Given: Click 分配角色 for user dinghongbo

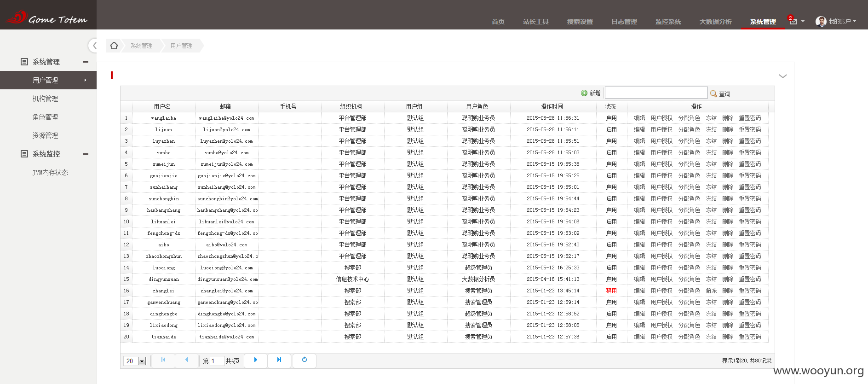Looking at the screenshot, I should pyautogui.click(x=689, y=314).
